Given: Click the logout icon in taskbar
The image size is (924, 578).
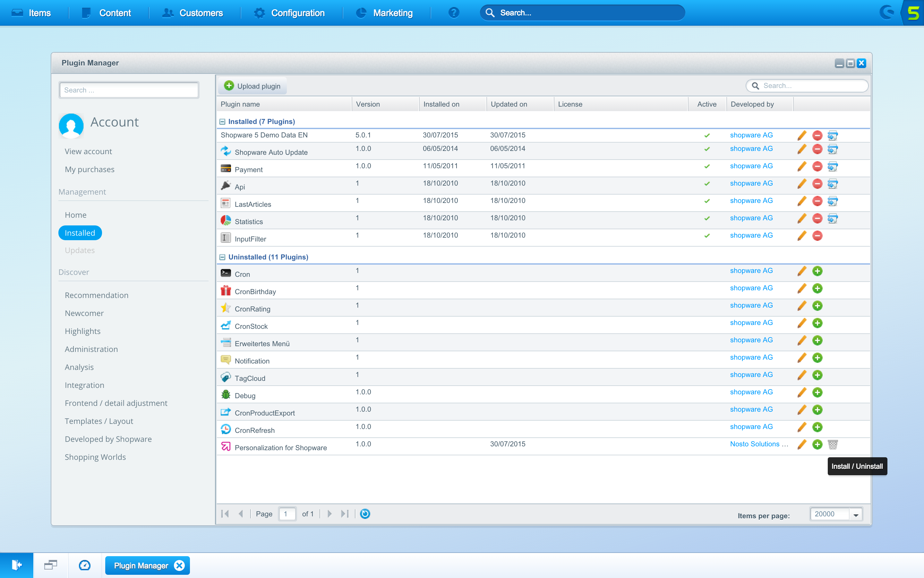Looking at the screenshot, I should coord(16,565).
